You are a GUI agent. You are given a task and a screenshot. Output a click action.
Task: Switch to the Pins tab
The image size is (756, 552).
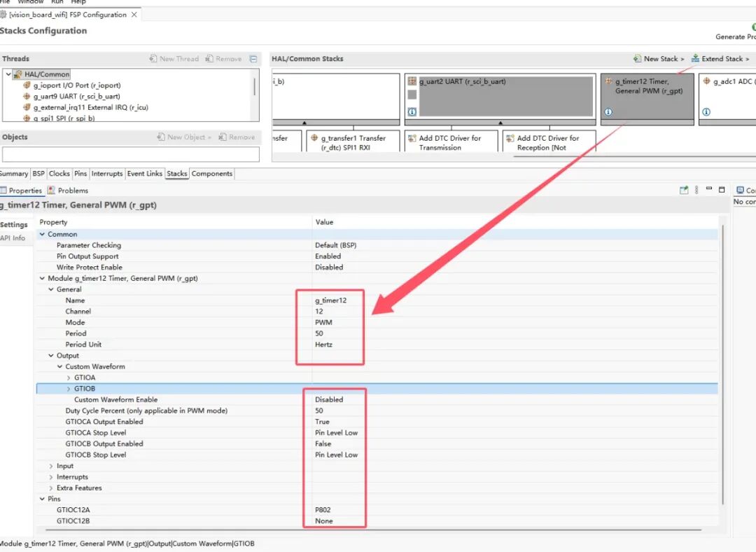(80, 174)
